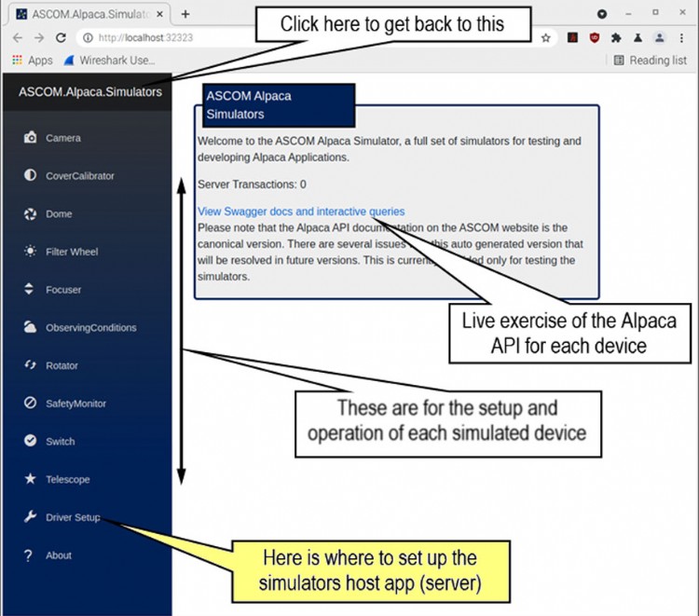
Task: Open the Chrome profile avatar
Action: click(659, 38)
